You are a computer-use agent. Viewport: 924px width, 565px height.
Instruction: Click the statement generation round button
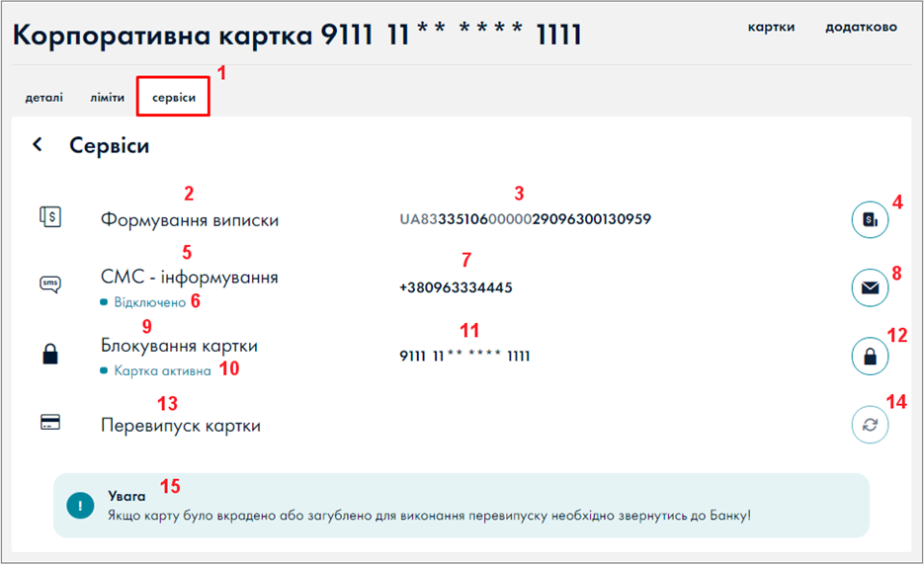coord(870,219)
